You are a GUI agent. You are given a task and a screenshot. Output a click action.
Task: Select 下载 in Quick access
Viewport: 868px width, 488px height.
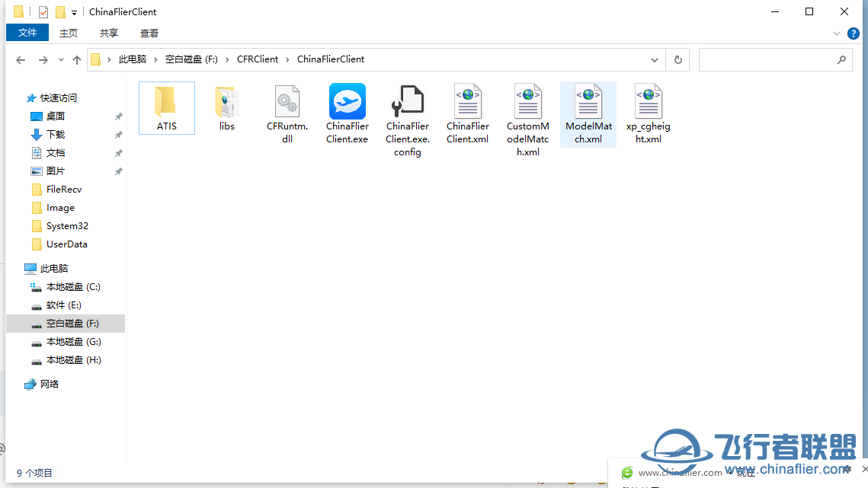pyautogui.click(x=56, y=135)
